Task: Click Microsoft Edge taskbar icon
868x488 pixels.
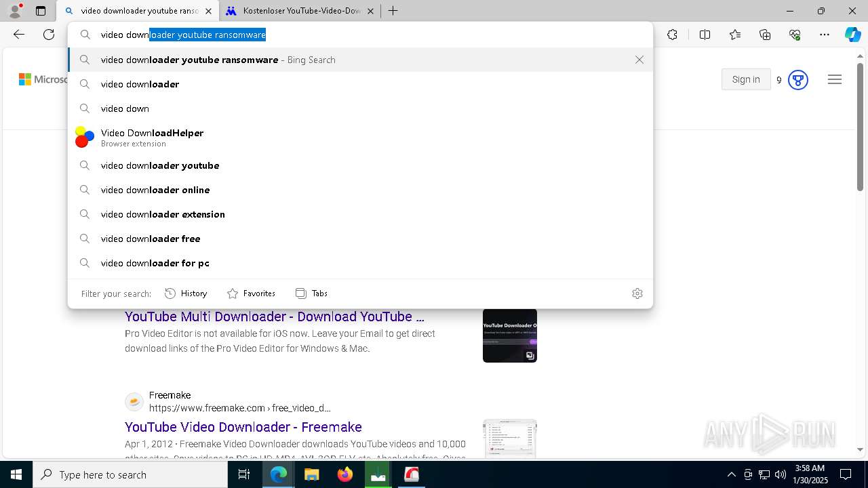Action: tap(279, 474)
